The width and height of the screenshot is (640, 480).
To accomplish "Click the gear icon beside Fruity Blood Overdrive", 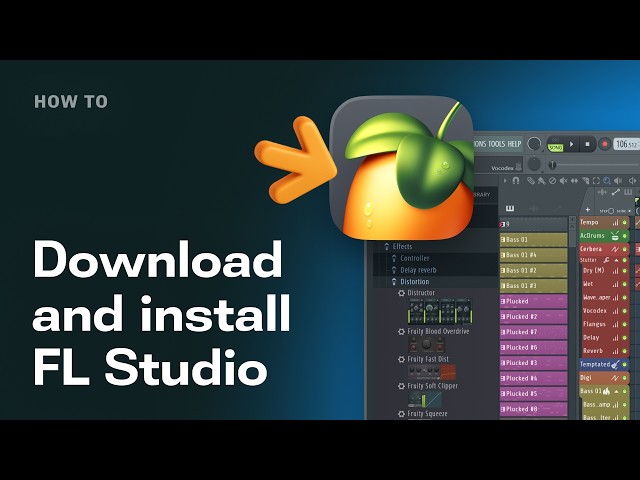I will click(x=401, y=331).
